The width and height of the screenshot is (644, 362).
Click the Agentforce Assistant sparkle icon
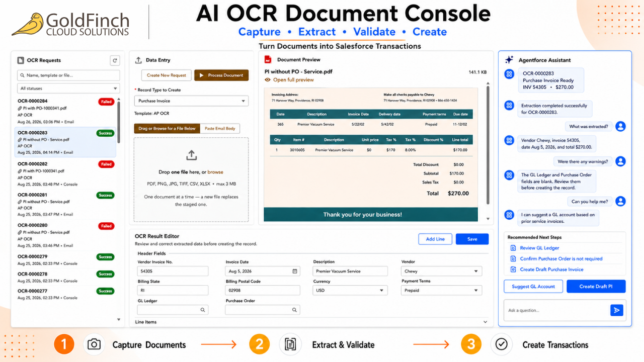(509, 60)
